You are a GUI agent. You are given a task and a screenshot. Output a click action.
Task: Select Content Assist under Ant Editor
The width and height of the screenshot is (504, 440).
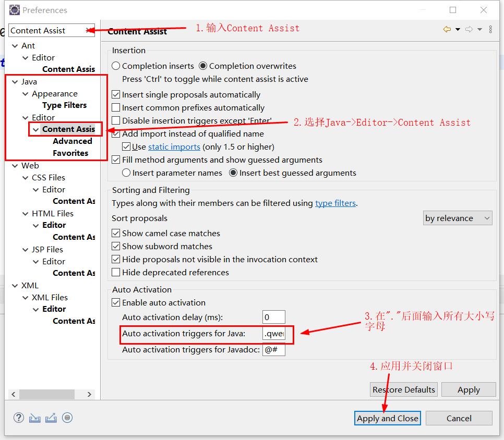coord(68,69)
